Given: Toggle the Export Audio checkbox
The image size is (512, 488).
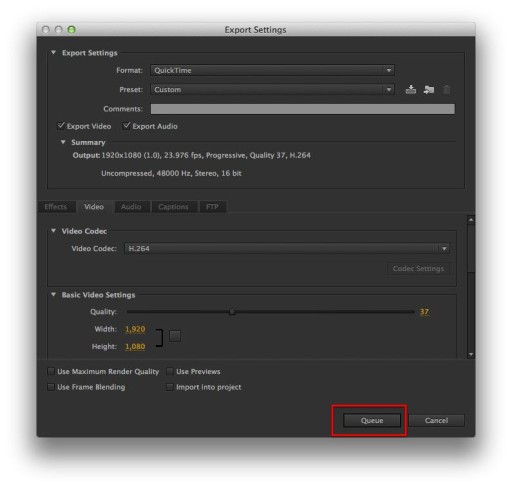Looking at the screenshot, I should point(126,126).
